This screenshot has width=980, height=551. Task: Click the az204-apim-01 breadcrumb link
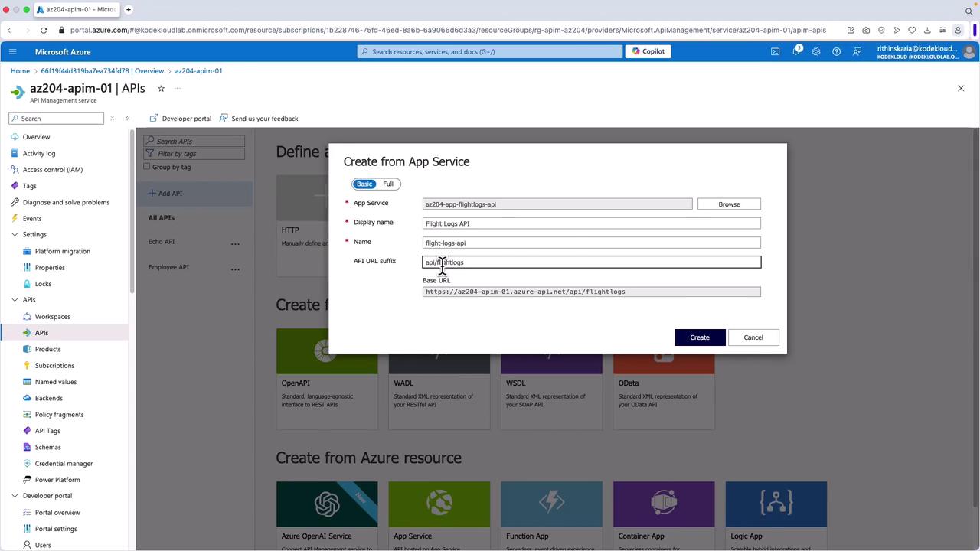click(x=198, y=70)
